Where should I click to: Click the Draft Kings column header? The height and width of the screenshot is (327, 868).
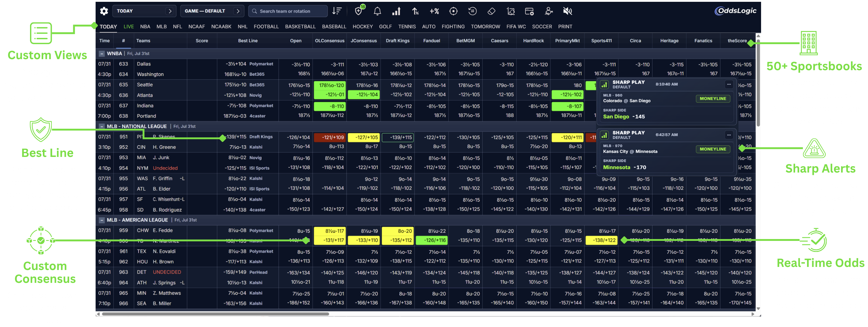click(398, 41)
